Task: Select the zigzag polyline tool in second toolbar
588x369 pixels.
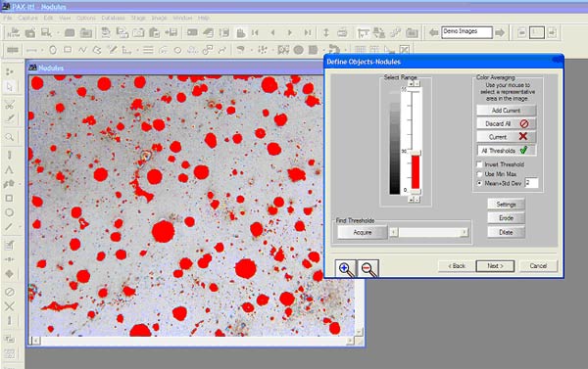Action: pos(82,50)
